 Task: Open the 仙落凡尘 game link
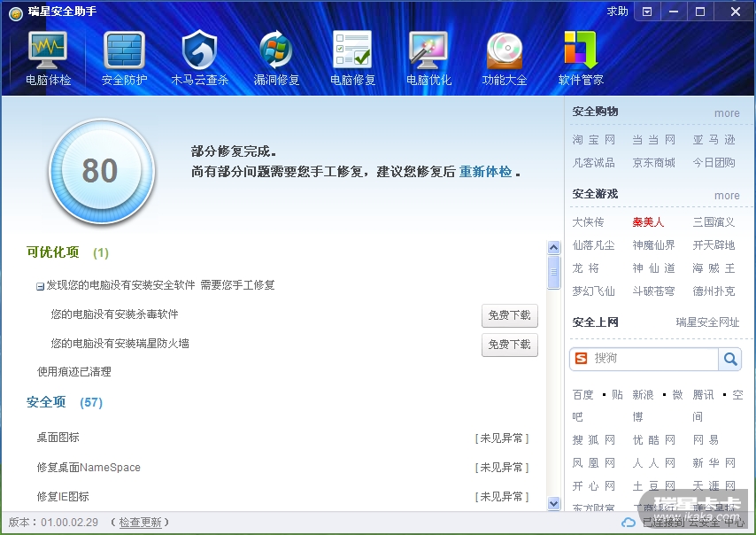point(593,245)
